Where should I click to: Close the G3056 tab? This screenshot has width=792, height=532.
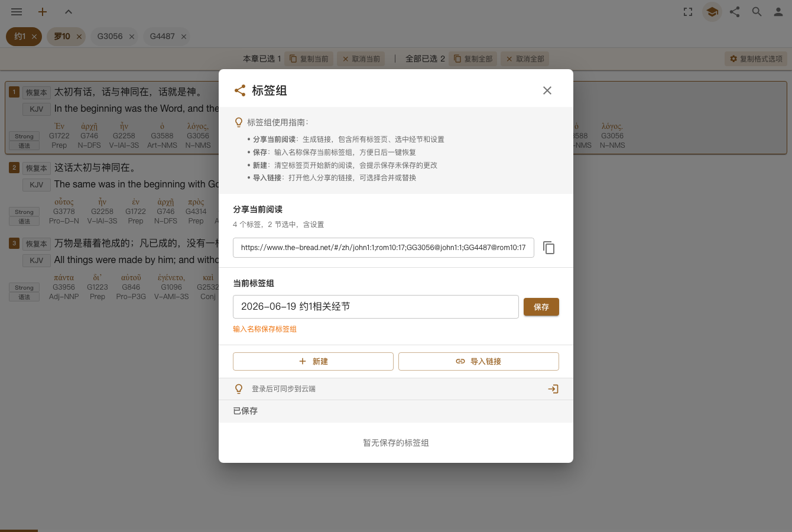click(132, 37)
